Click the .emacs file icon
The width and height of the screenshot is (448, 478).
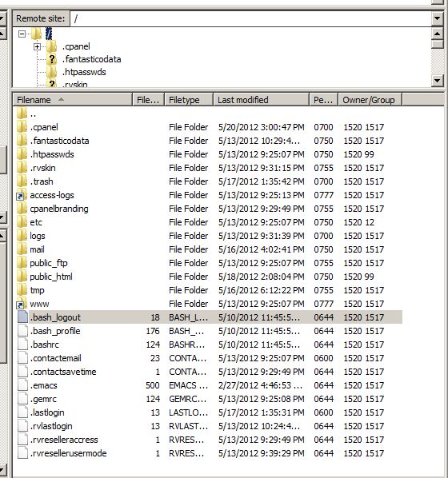pos(22,385)
